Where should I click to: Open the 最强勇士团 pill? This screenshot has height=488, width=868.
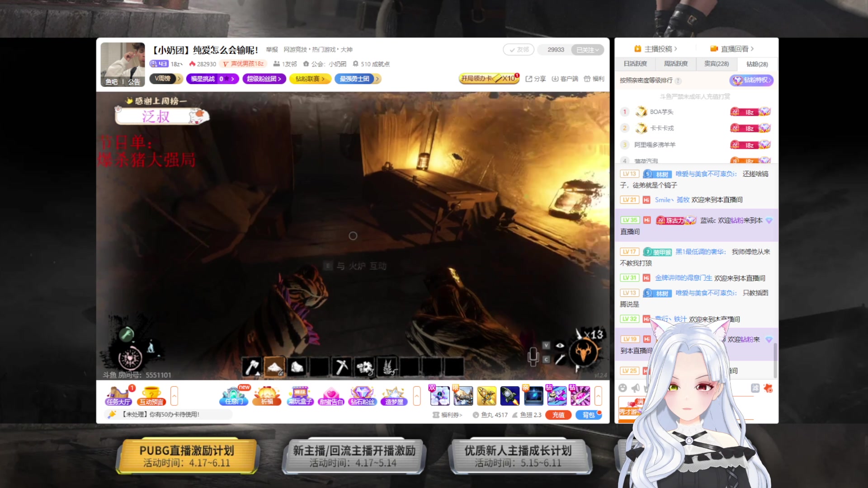[358, 79]
